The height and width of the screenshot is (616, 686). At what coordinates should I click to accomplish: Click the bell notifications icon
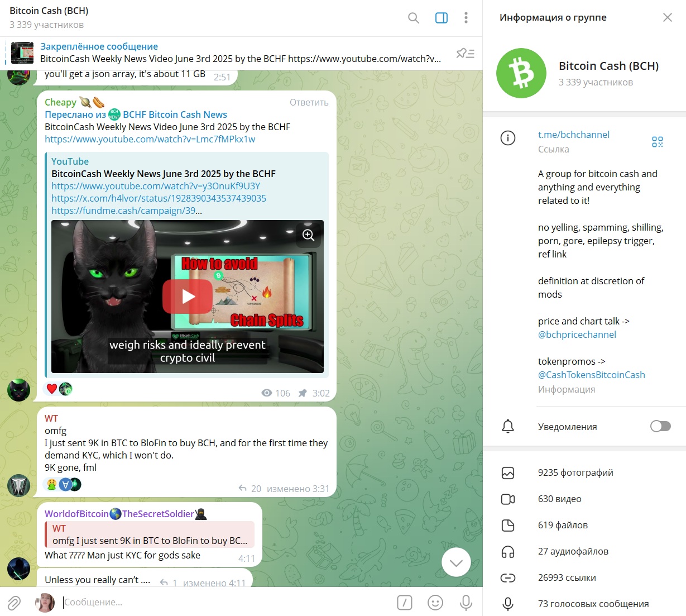pyautogui.click(x=508, y=426)
